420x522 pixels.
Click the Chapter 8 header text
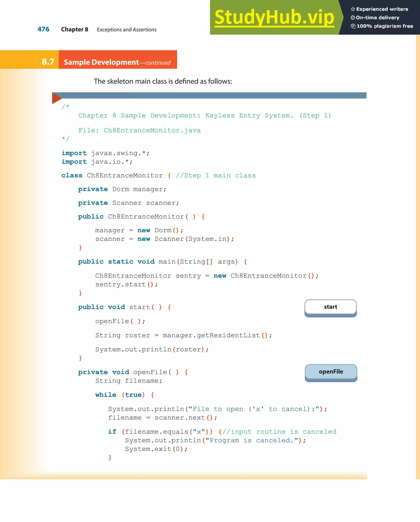pyautogui.click(x=75, y=30)
